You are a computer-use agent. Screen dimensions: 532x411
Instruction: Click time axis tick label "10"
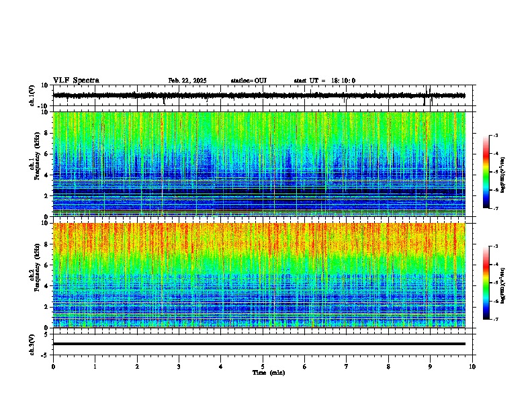(472, 367)
